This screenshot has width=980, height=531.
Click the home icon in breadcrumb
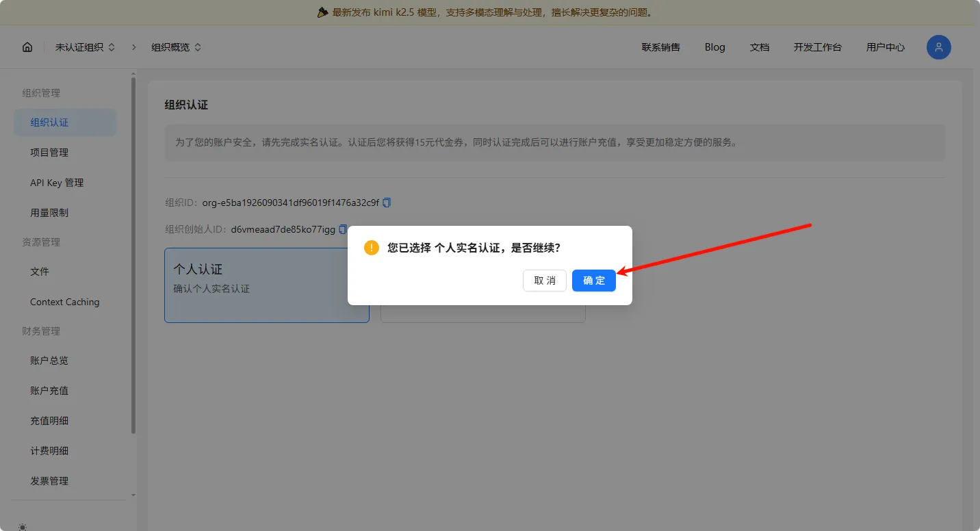point(27,47)
